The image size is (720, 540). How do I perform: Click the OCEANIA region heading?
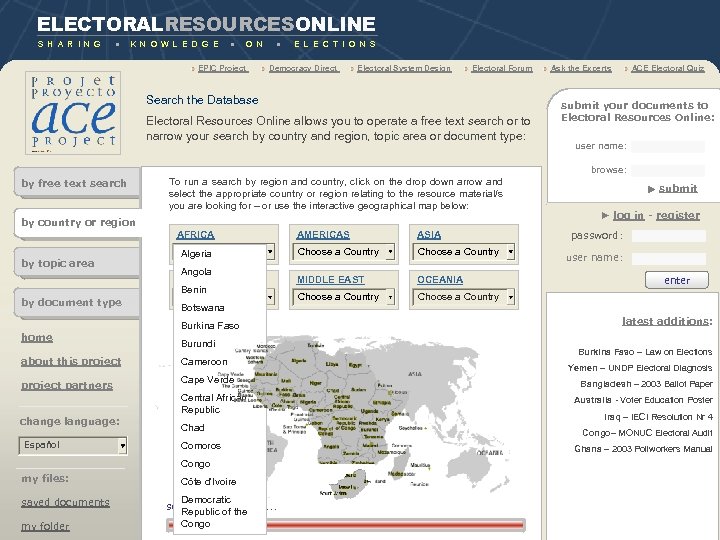click(x=440, y=280)
